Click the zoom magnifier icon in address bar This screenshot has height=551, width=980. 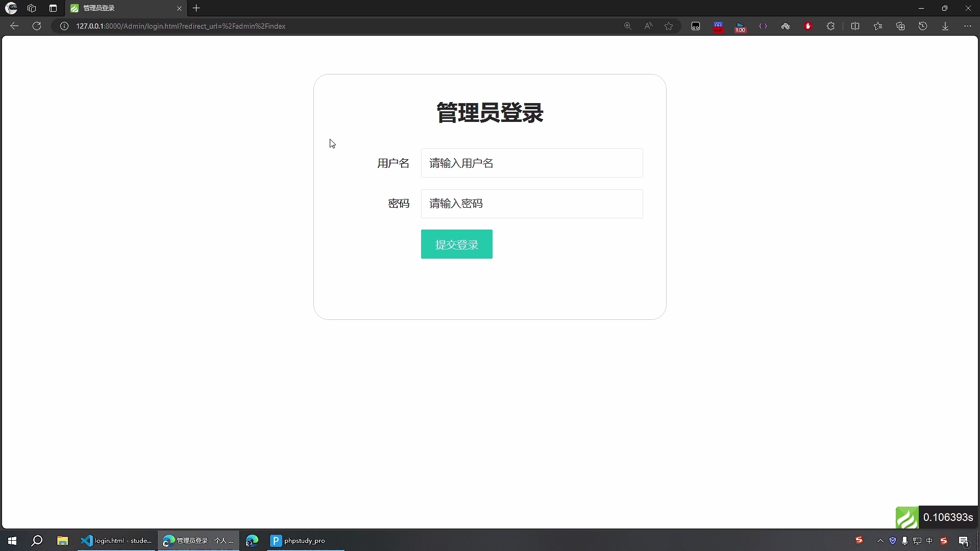(x=628, y=26)
